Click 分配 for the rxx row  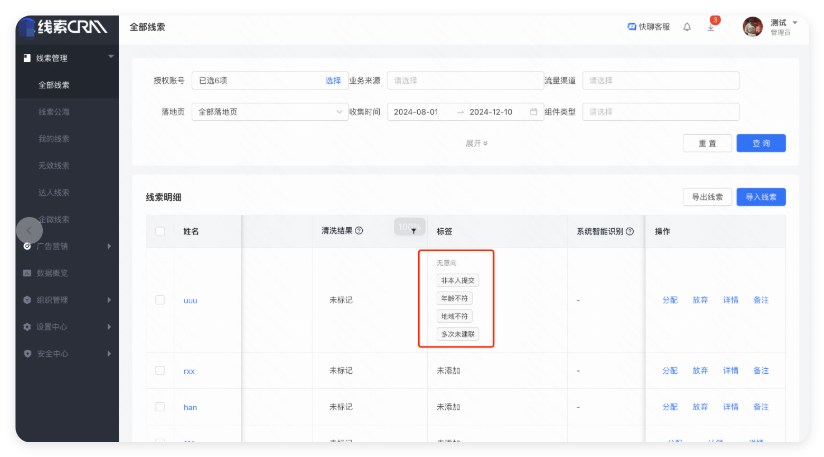point(670,370)
